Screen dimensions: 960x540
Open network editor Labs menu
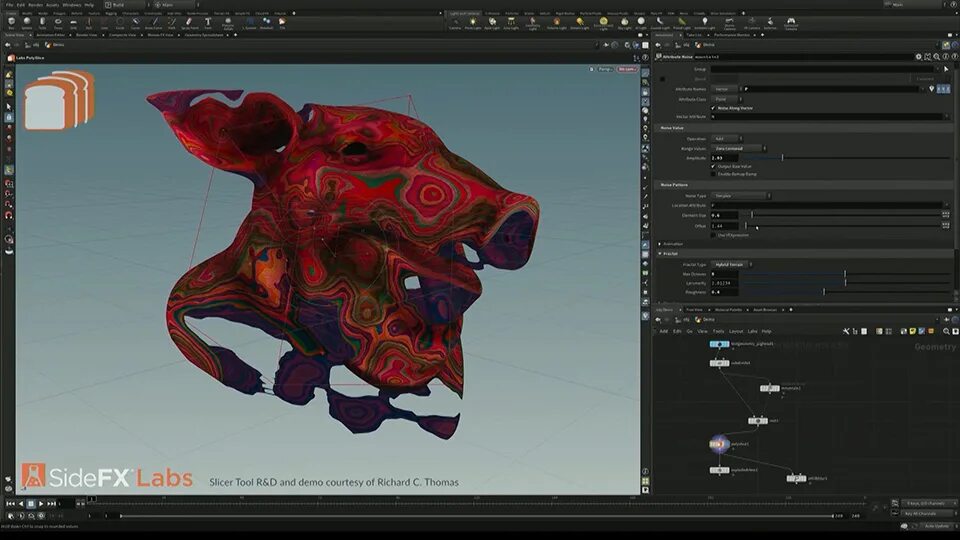(x=752, y=331)
